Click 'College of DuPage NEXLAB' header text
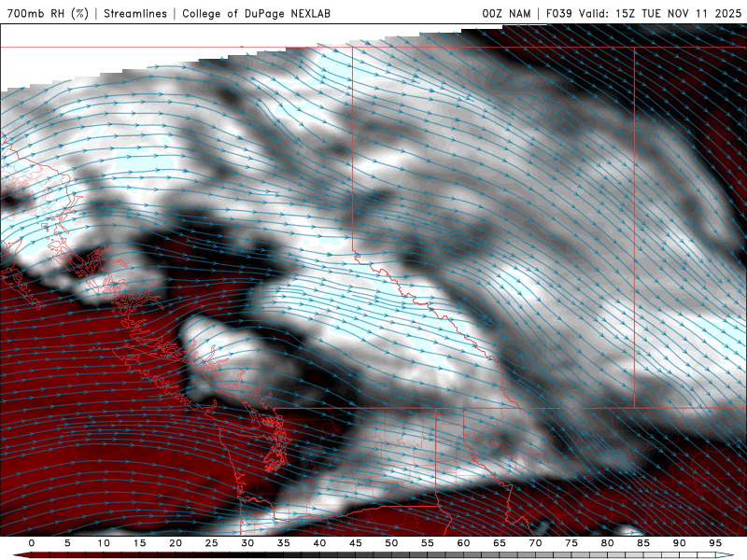 click(x=256, y=13)
